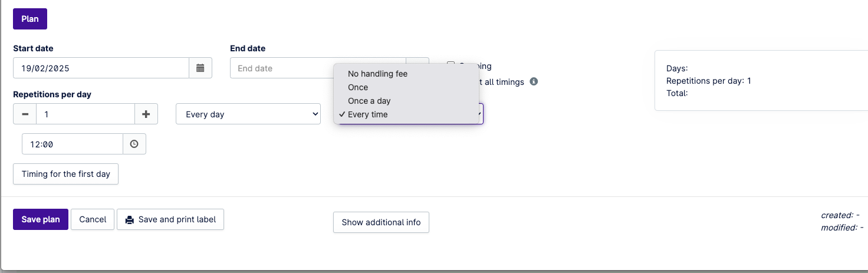The image size is (868, 273).
Task: Cancel the plan form
Action: (93, 219)
